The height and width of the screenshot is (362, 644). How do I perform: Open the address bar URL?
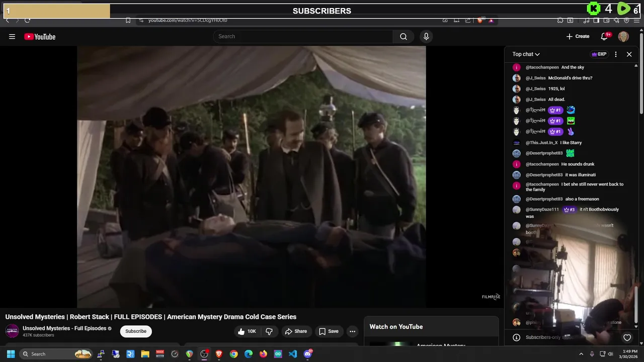point(188,20)
